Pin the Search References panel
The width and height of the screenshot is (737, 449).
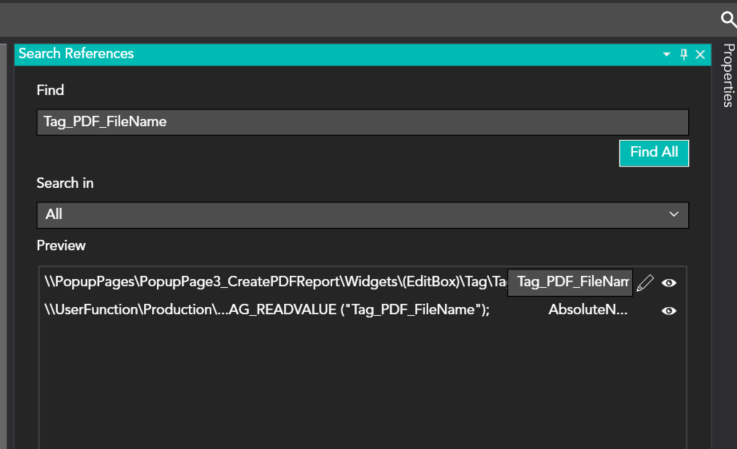coord(684,55)
